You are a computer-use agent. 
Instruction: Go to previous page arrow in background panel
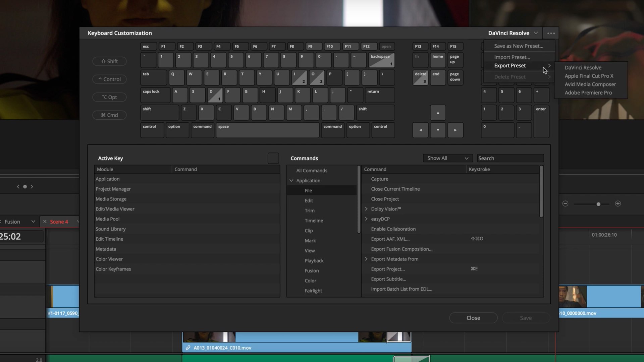pyautogui.click(x=18, y=187)
